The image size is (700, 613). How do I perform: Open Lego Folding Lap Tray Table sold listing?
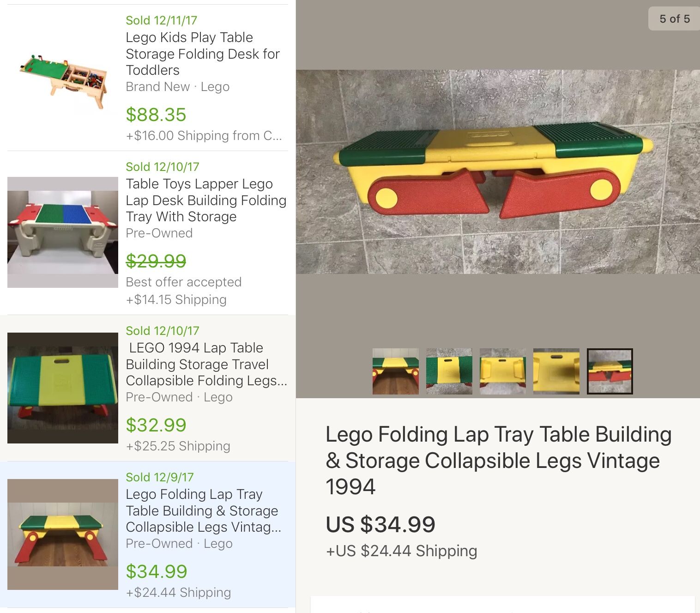(x=203, y=510)
